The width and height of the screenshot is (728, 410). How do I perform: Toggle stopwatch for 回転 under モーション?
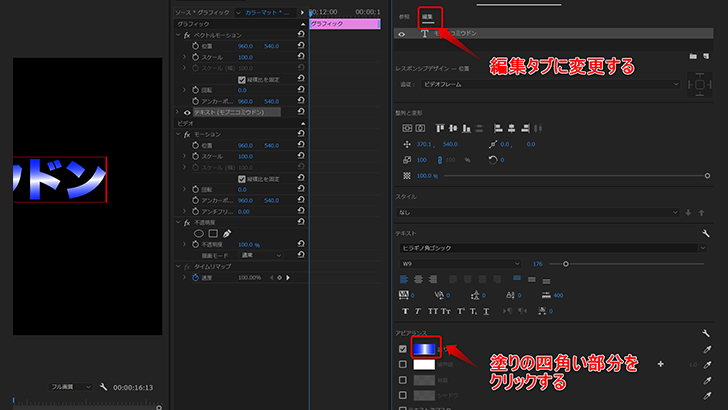(195, 189)
